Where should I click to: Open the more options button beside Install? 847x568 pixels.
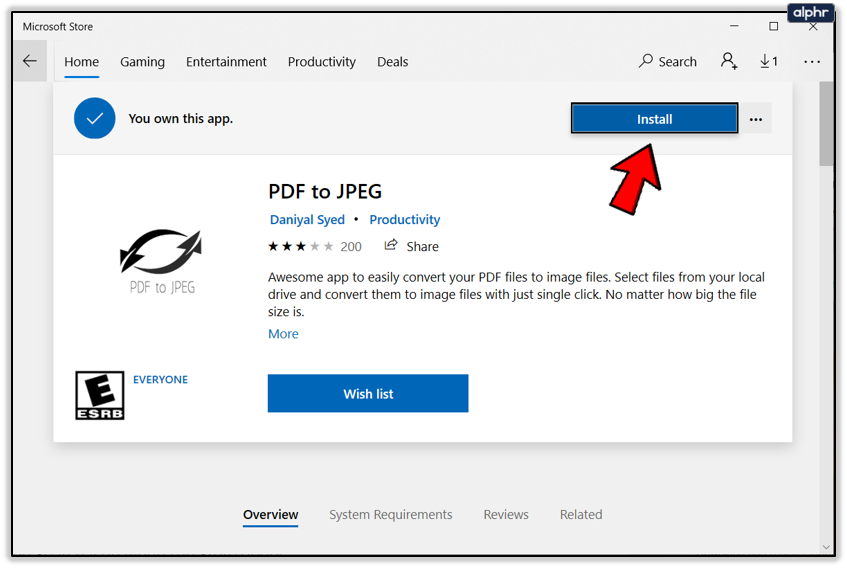pyautogui.click(x=756, y=119)
